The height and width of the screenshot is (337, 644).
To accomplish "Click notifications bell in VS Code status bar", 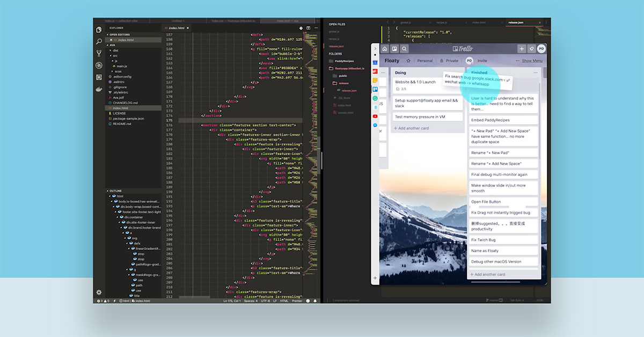I will tap(314, 301).
